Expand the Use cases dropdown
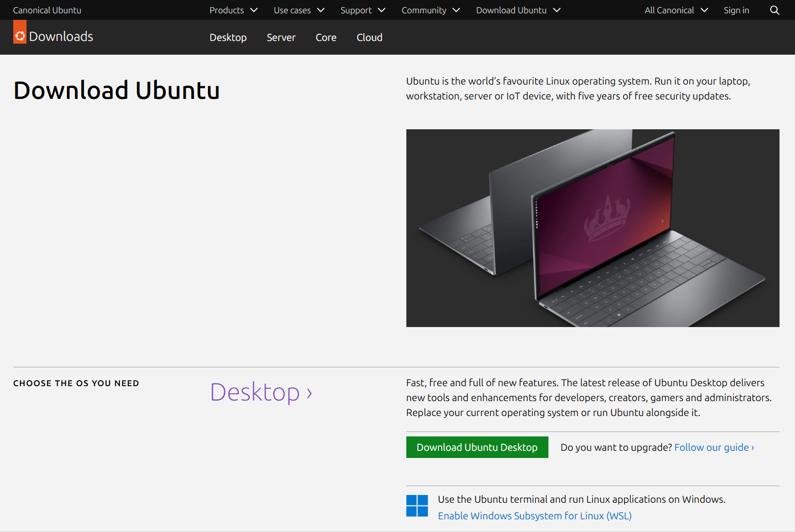Screen dimensions: 795x532 299,10
